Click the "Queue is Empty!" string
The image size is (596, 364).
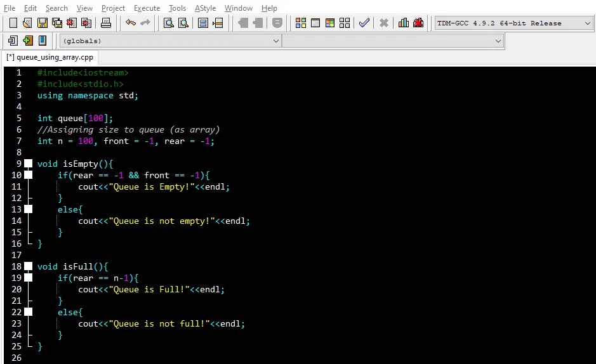[152, 186]
